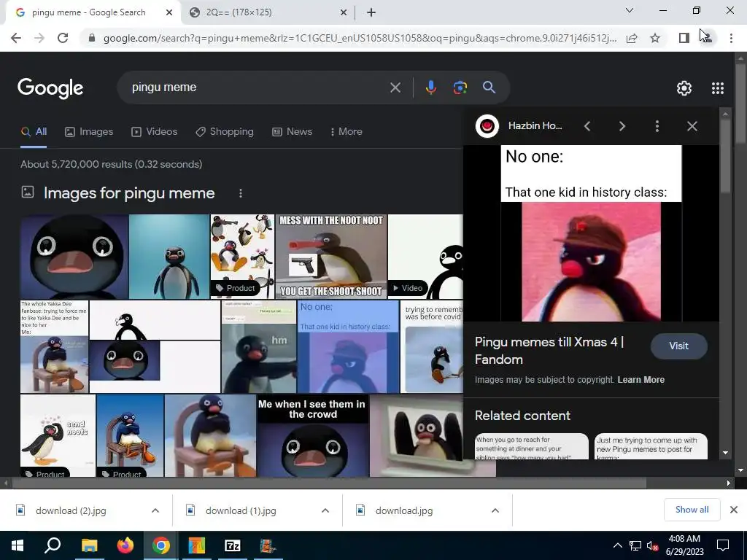The image size is (747, 560).
Task: Close the 2Q== (178×125) tab
Action: (344, 12)
